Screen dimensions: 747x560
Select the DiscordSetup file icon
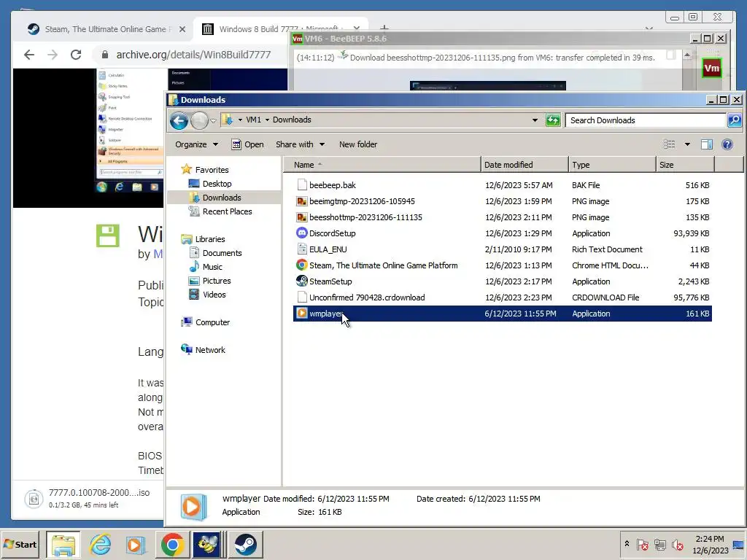pos(301,233)
